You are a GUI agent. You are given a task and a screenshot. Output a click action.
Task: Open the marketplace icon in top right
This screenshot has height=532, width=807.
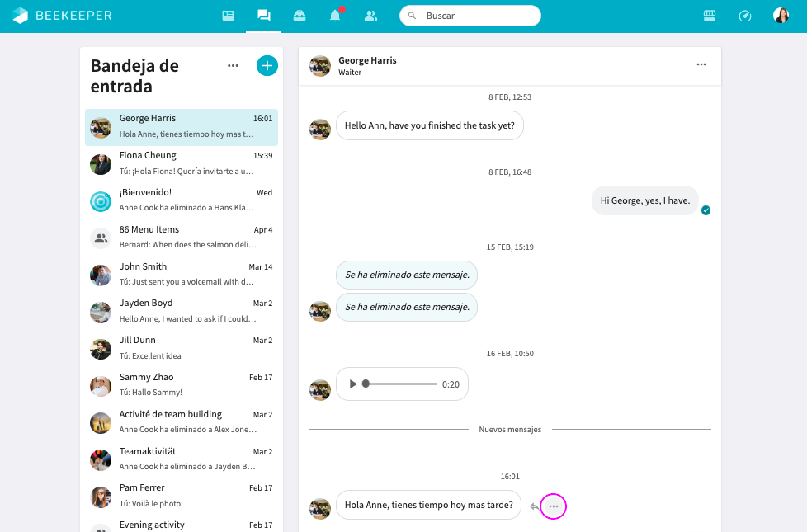pos(709,16)
